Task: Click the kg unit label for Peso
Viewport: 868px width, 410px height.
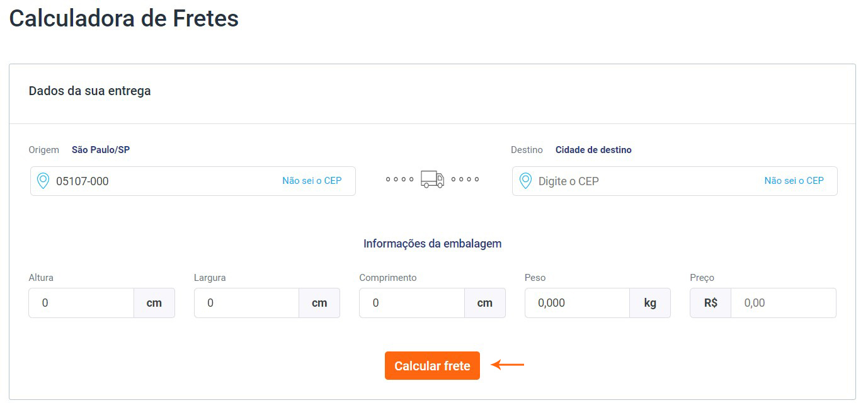Action: pos(650,303)
